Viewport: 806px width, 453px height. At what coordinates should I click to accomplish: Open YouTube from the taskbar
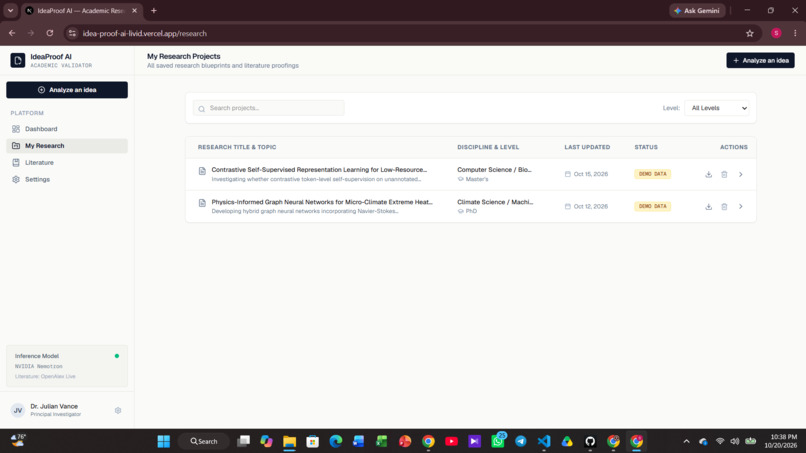[x=451, y=441]
